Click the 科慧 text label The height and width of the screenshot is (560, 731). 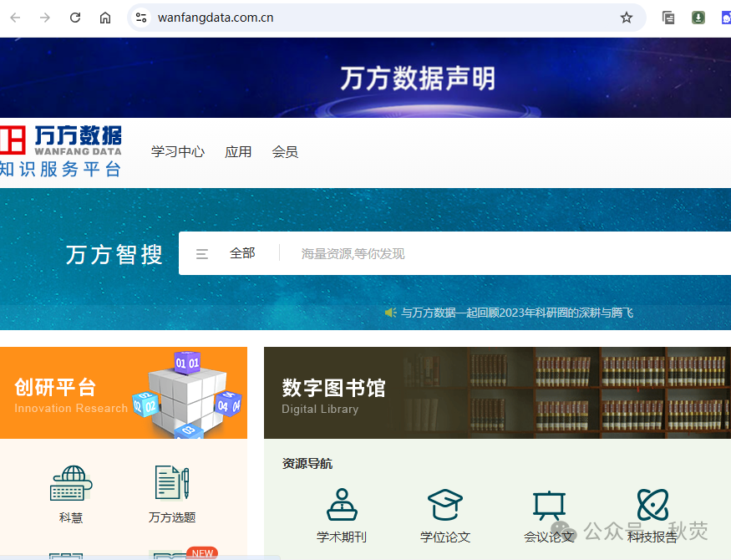(71, 517)
